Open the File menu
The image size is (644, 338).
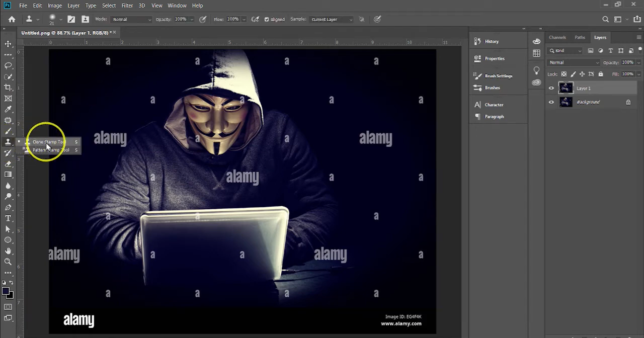pos(23,6)
